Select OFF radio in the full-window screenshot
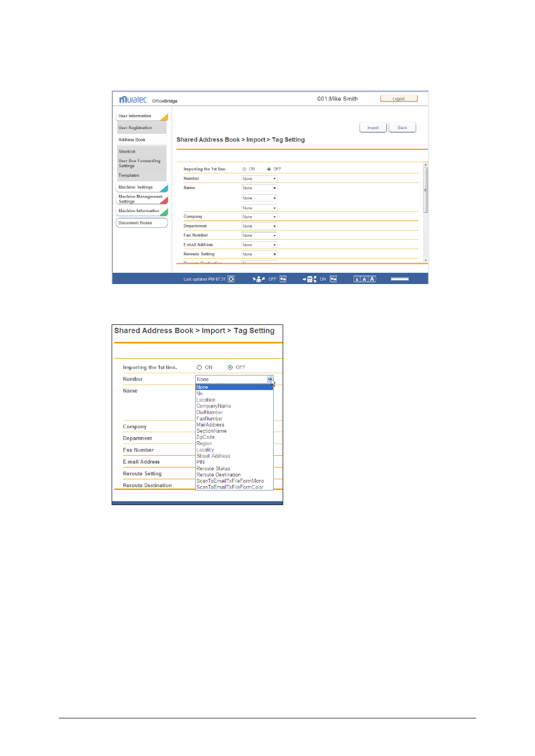The width and height of the screenshot is (535, 756). coord(269,169)
